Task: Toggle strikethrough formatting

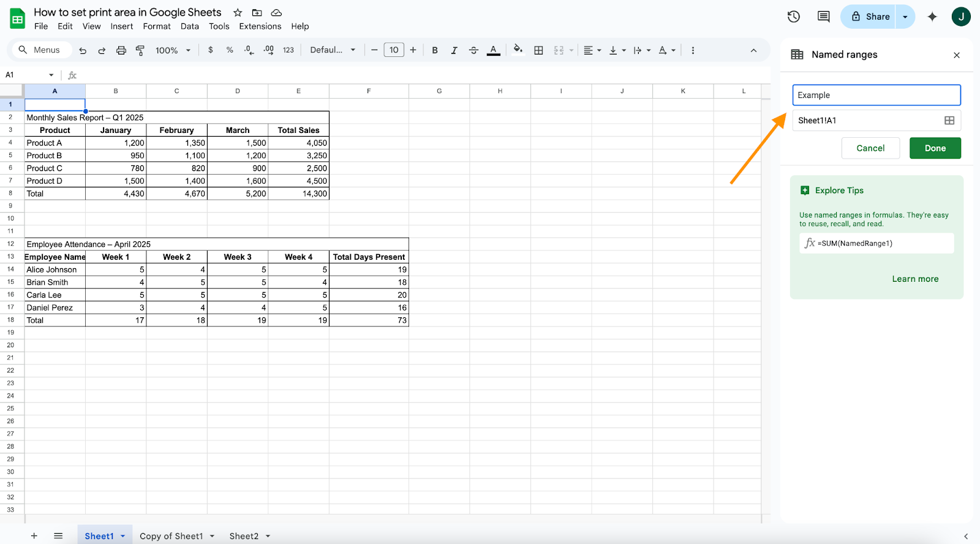Action: (473, 50)
